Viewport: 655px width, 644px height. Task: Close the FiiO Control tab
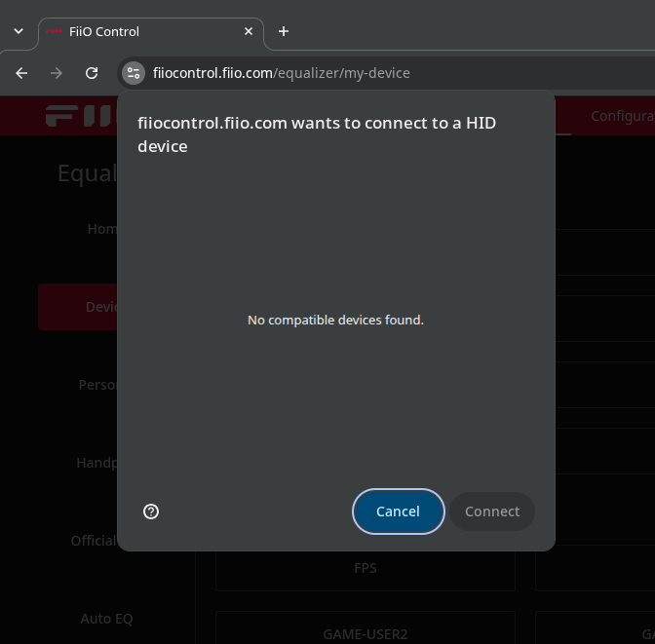(x=249, y=31)
